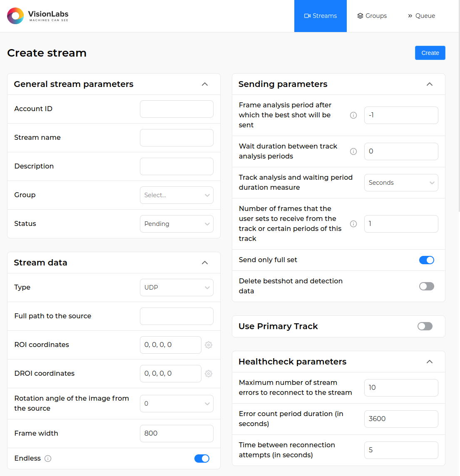Open the stream Type dropdown showing UDP
Viewport: 460px width, 476px height.
click(177, 288)
